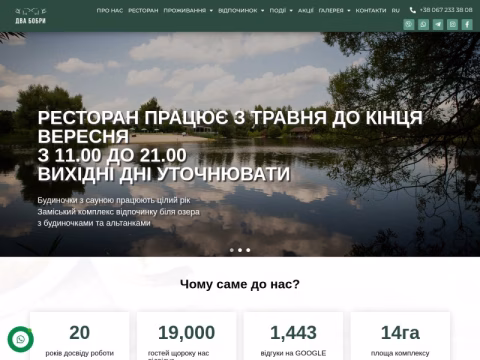Viewport: 480px width, 360px height.
Task: Expand the Галерея dropdown arrow
Action: [x=349, y=11]
